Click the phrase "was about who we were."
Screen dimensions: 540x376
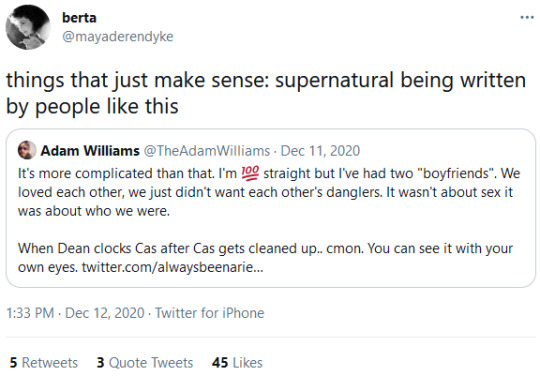(94, 211)
